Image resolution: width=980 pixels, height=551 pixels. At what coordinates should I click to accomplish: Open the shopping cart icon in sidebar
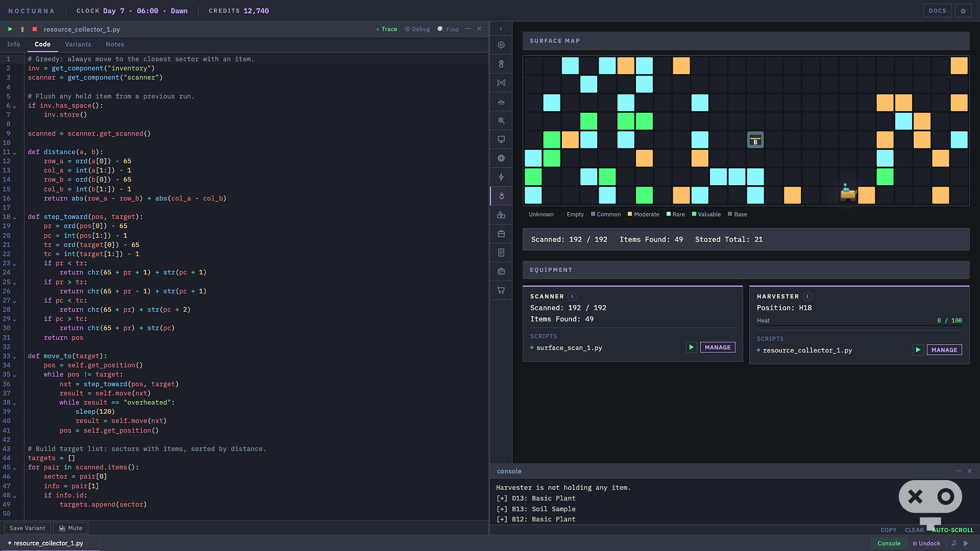[x=501, y=290]
